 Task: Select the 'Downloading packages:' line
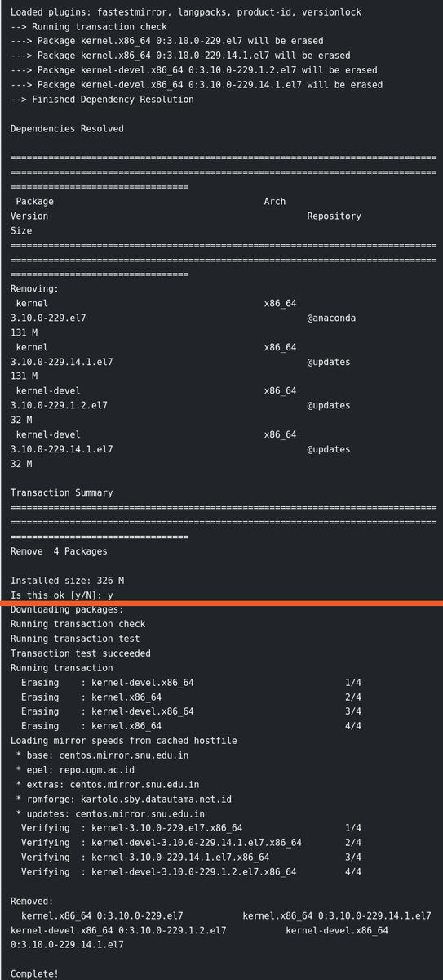(x=67, y=609)
